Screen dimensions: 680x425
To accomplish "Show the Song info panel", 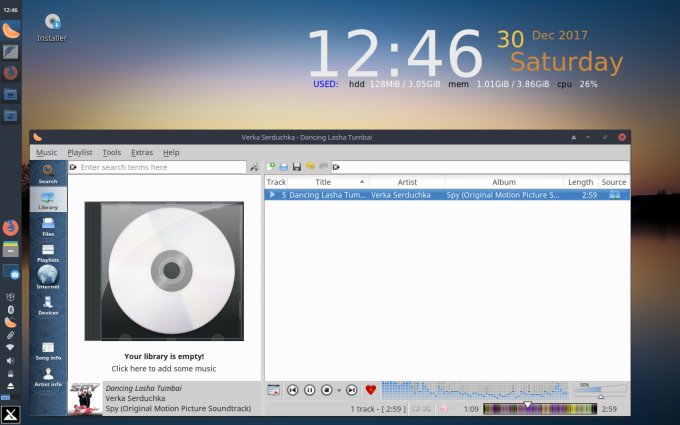I will pyautogui.click(x=48, y=351).
